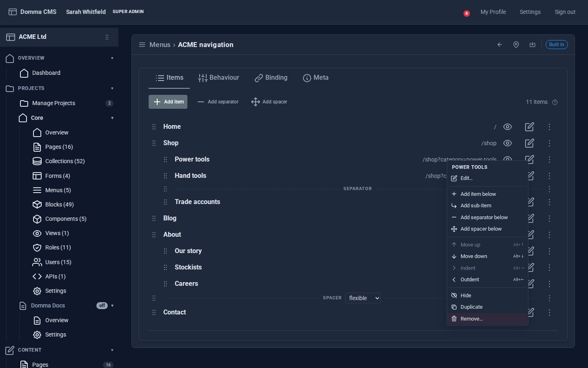The height and width of the screenshot is (368, 588).
Task: Open the spacer flexible dropdown
Action: pos(363,298)
